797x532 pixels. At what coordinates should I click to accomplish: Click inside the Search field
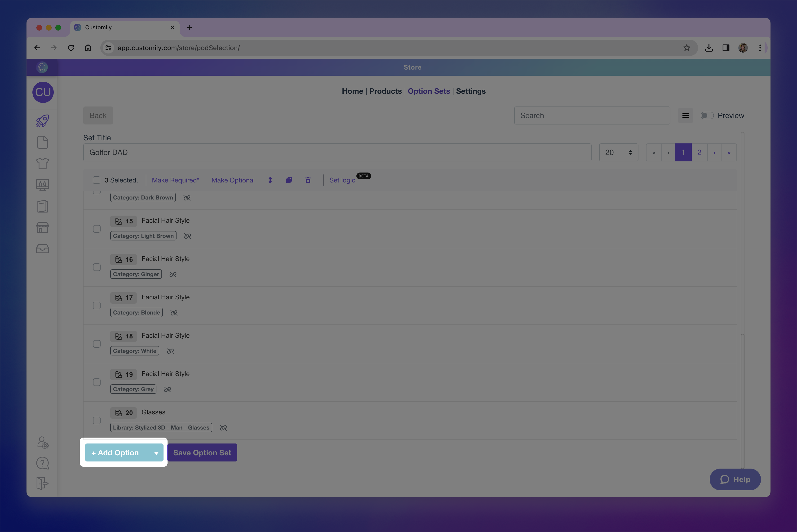click(592, 115)
